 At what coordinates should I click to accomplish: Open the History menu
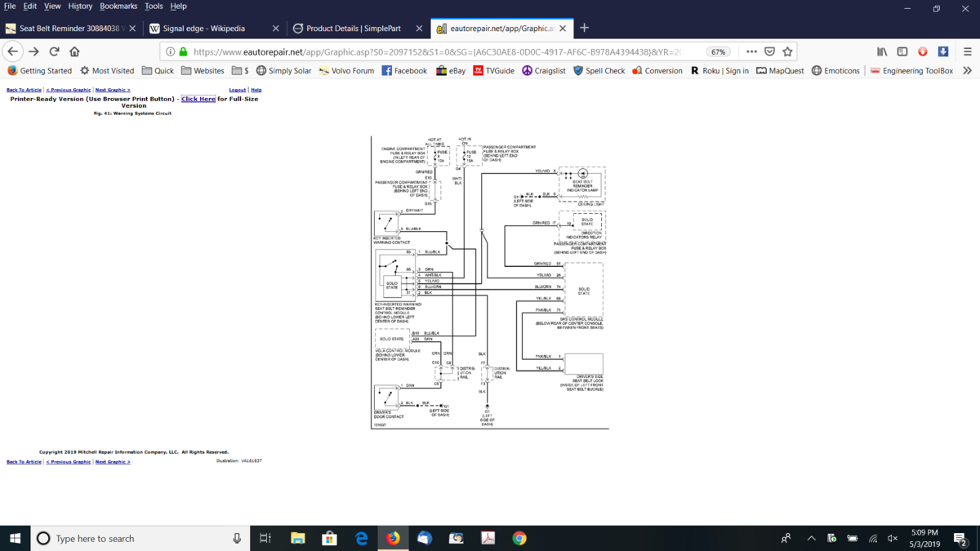click(79, 6)
